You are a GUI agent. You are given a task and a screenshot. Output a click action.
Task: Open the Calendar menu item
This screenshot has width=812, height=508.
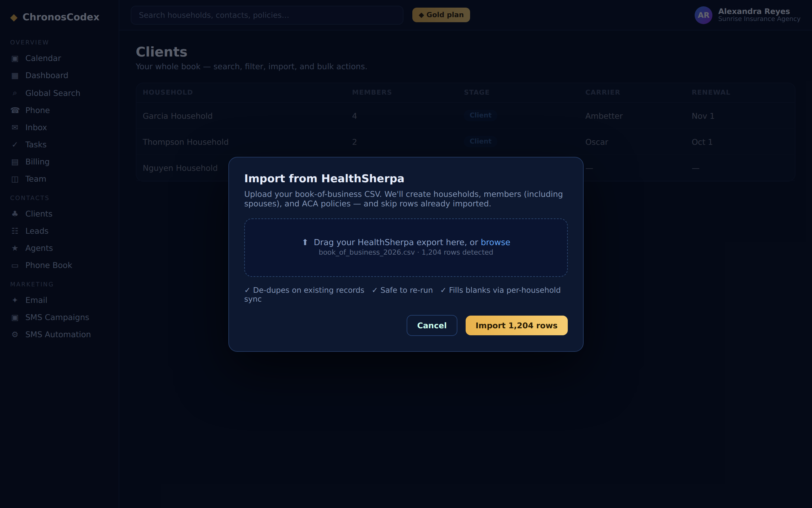click(43, 58)
